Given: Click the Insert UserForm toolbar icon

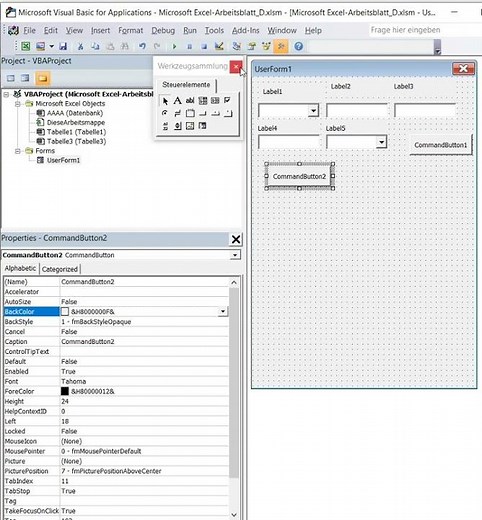Looking at the screenshot, I should coord(41,46).
